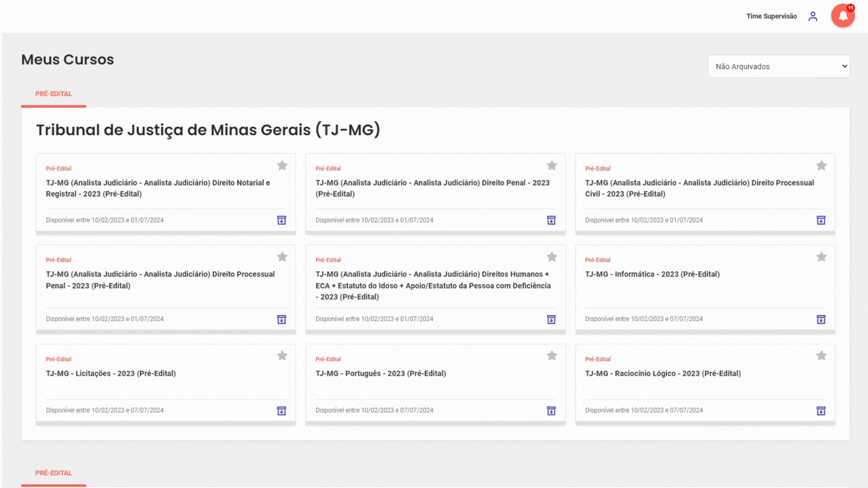
Task: Click the Time Supervisão user label
Action: coord(771,16)
